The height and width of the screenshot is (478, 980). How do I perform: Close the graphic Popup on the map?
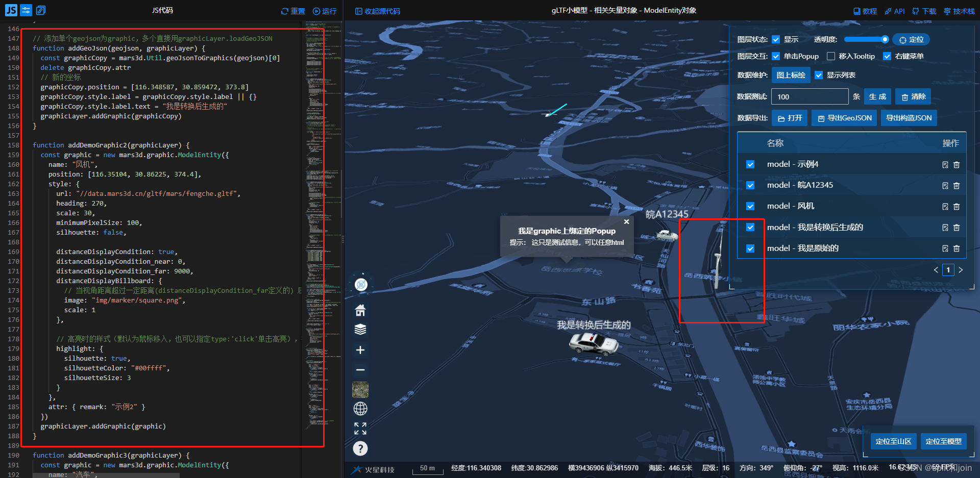click(626, 222)
